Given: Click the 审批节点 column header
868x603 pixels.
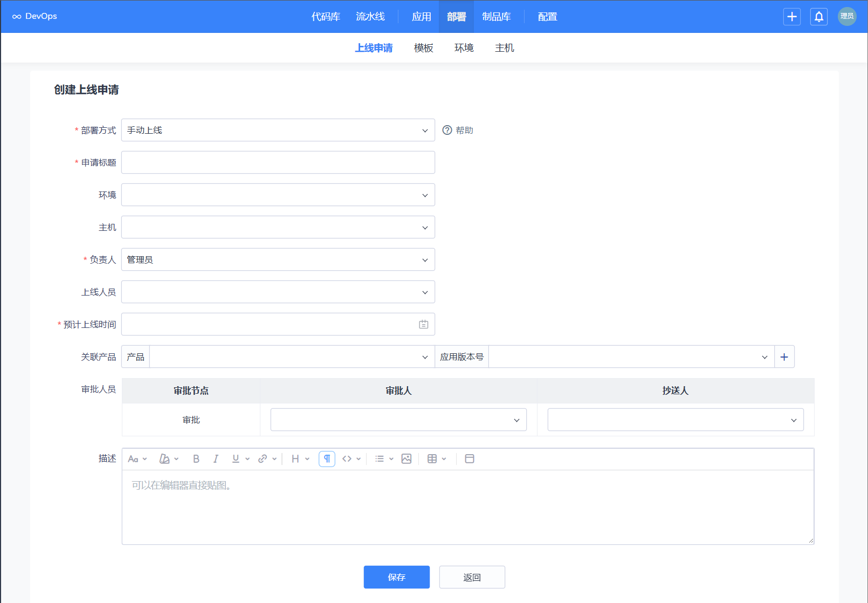Looking at the screenshot, I should click(191, 390).
